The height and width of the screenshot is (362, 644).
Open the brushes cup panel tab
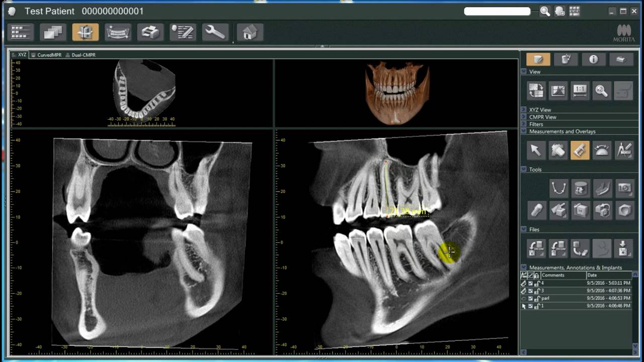pyautogui.click(x=566, y=59)
